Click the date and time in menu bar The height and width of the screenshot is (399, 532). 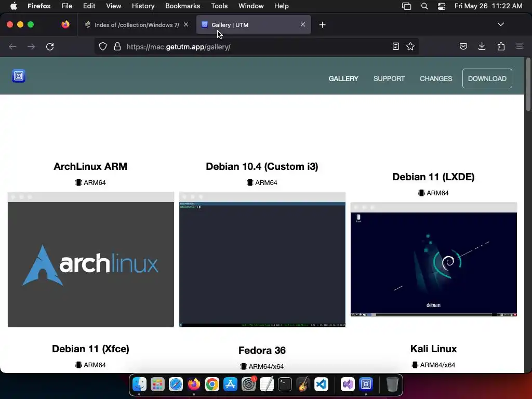pyautogui.click(x=488, y=6)
